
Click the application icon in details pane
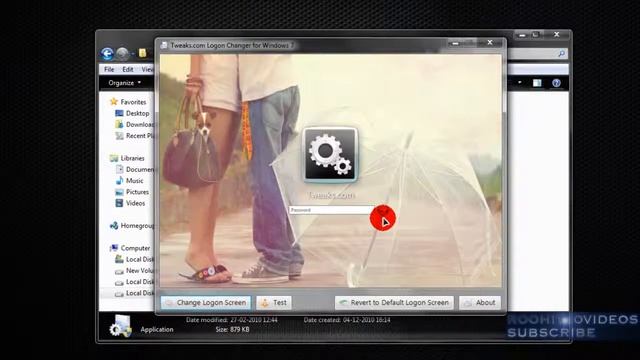[120, 326]
